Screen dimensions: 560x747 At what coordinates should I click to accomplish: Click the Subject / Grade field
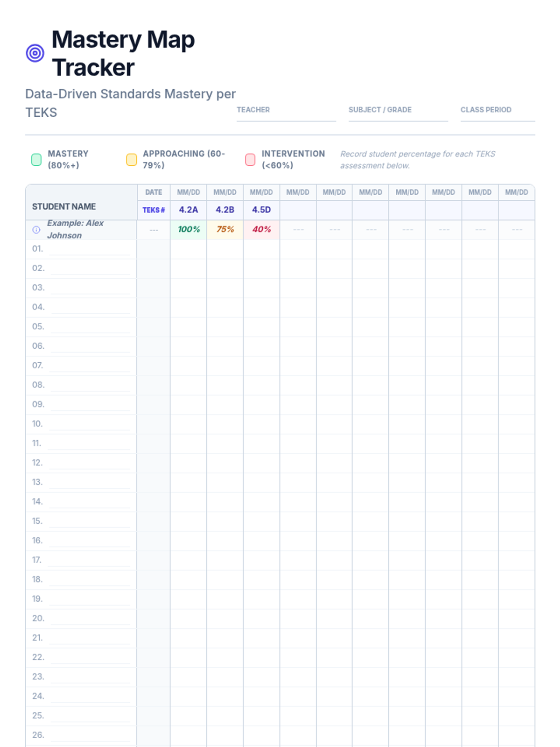click(398, 117)
